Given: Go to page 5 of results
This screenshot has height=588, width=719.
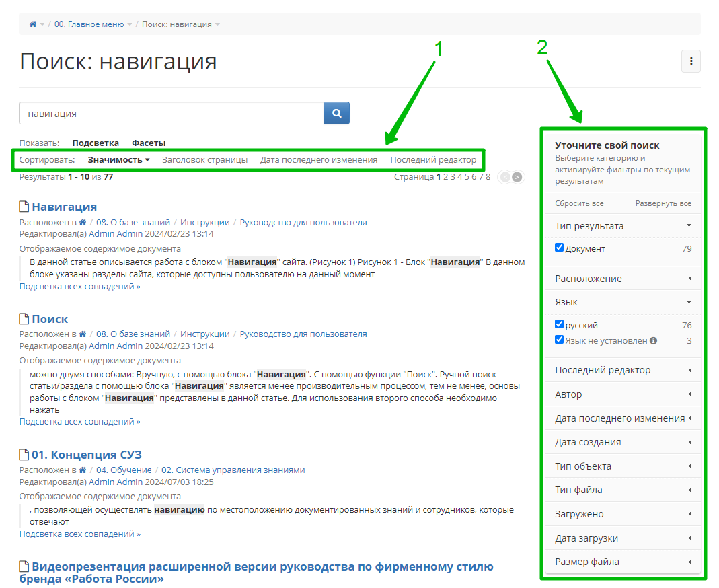Looking at the screenshot, I should pyautogui.click(x=467, y=177).
